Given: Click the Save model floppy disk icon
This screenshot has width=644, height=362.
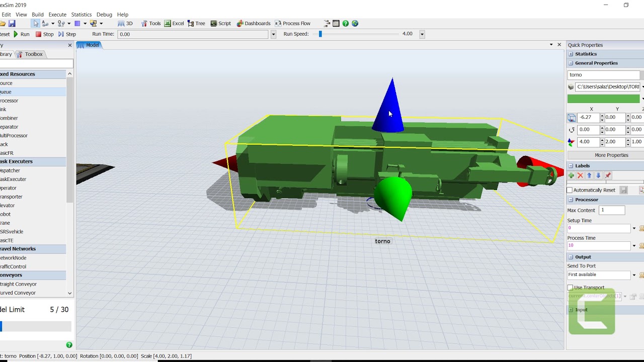Looking at the screenshot, I should point(12,24).
